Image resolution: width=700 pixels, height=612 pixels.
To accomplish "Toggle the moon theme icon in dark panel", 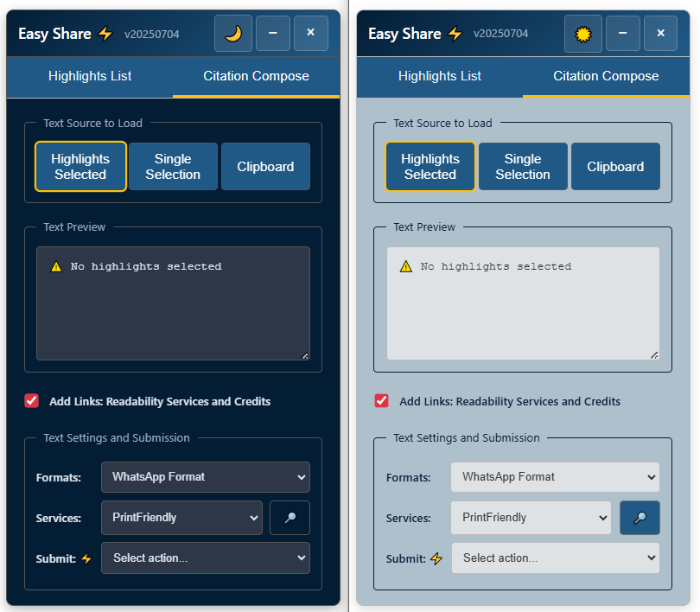I will click(x=233, y=33).
